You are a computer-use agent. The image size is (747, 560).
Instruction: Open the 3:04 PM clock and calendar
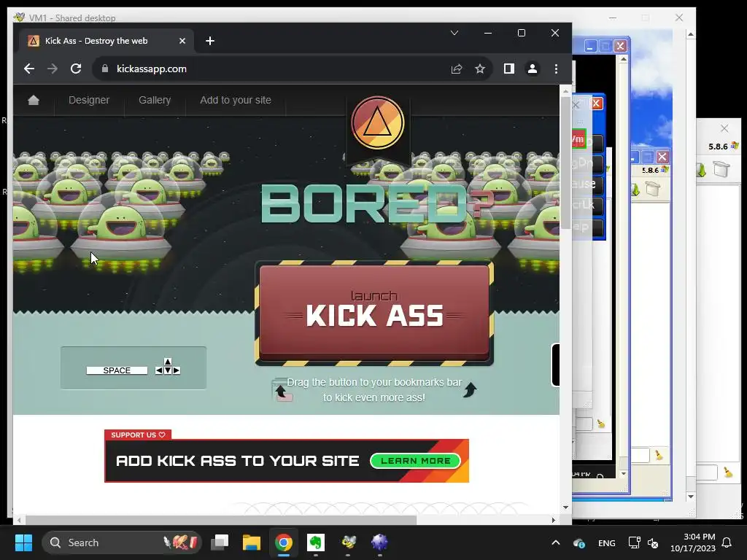point(693,542)
